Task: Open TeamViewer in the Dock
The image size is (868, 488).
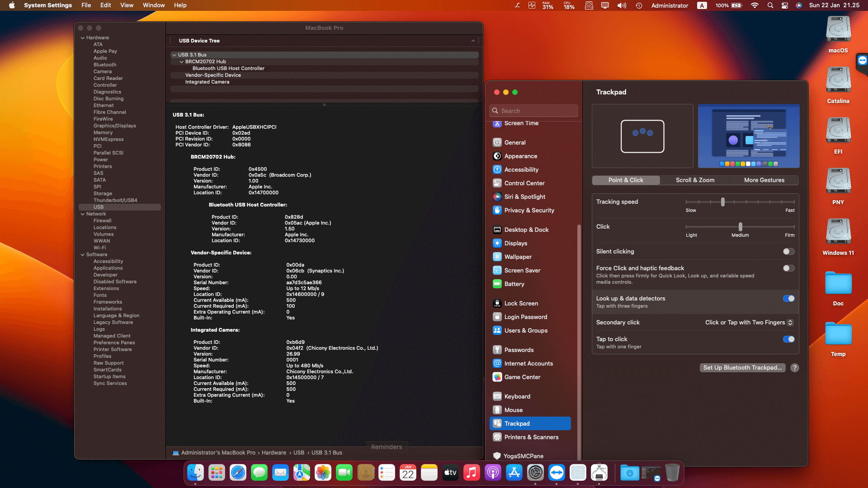Action: tap(557, 473)
